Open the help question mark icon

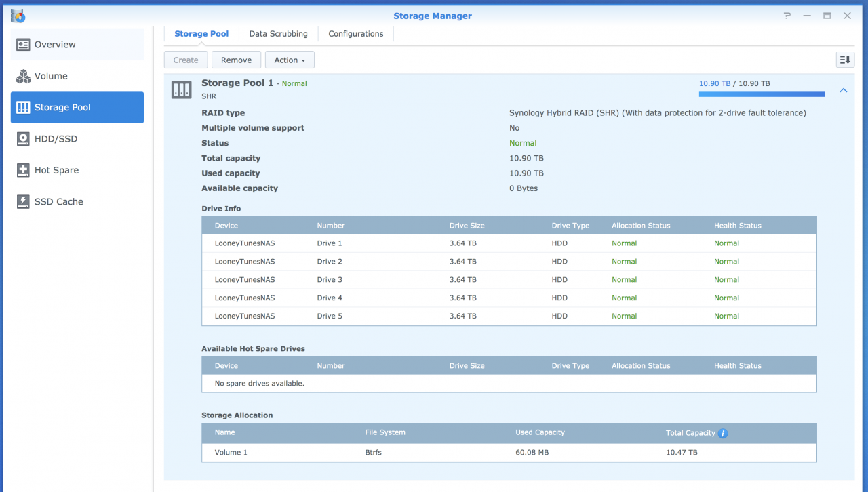pos(787,16)
